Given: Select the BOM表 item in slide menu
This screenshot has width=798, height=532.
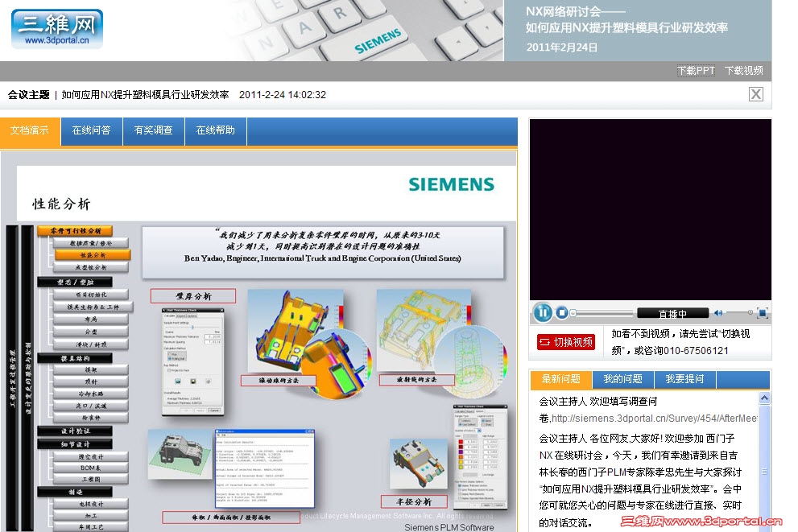Looking at the screenshot, I should click(90, 468).
